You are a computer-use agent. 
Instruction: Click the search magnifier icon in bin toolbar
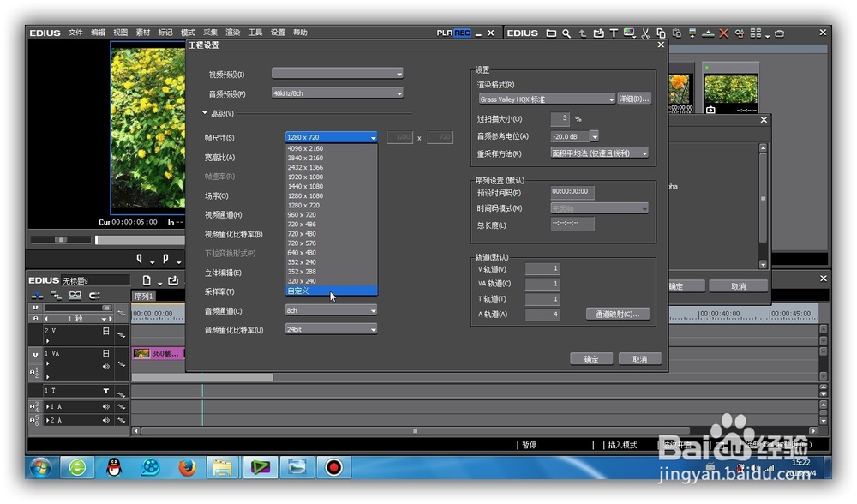click(x=566, y=33)
